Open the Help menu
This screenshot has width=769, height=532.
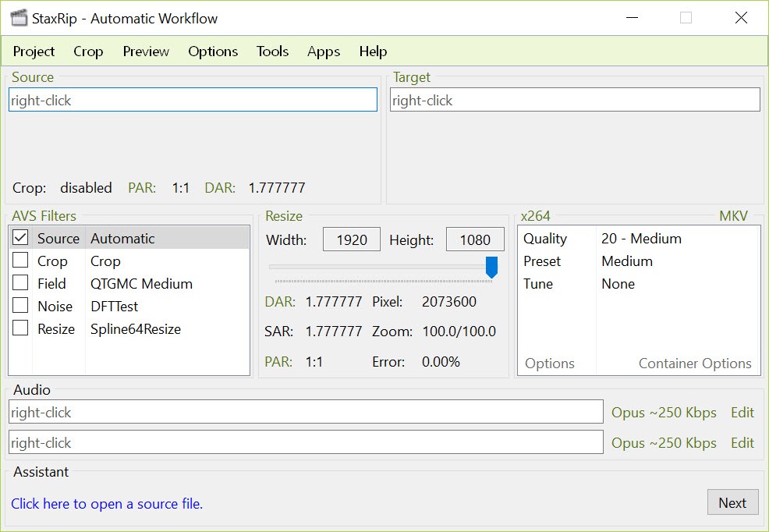(x=373, y=51)
